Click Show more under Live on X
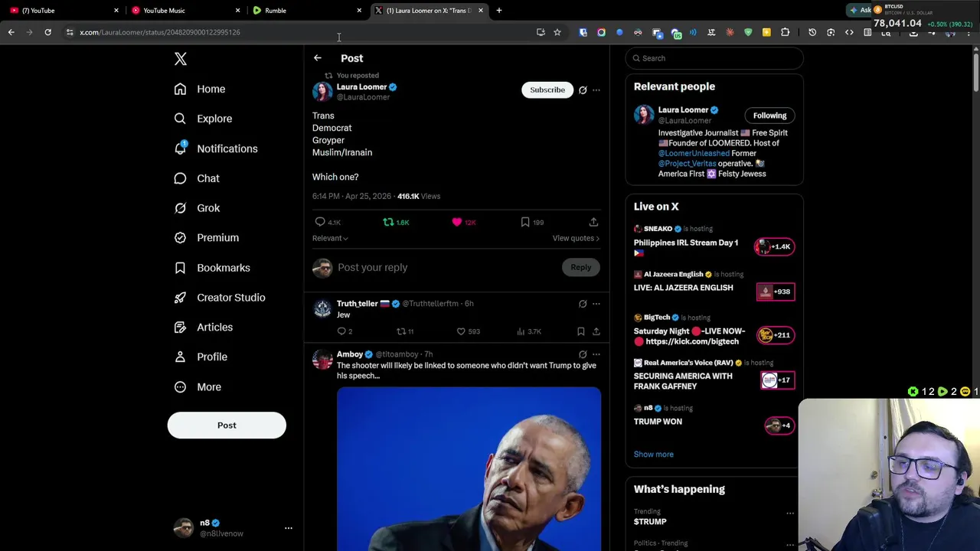980x551 pixels. pyautogui.click(x=654, y=455)
